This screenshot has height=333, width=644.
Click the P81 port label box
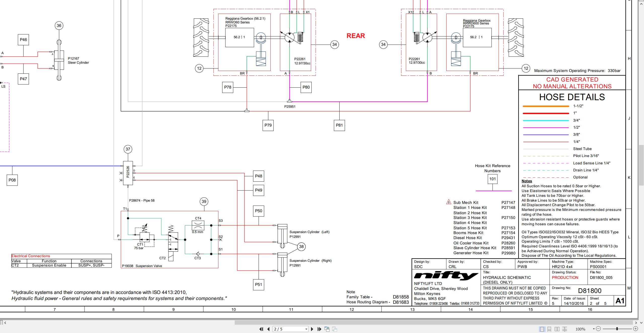pyautogui.click(x=339, y=125)
